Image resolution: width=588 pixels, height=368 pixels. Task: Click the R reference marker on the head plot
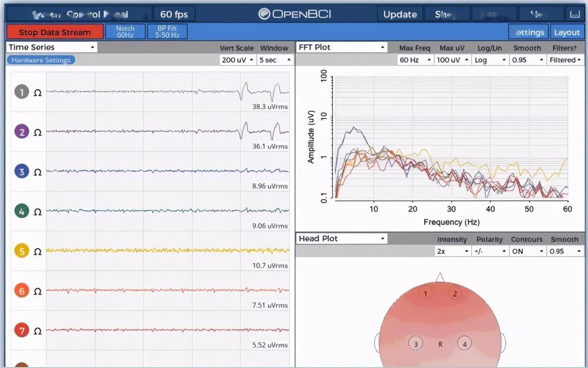coord(441,345)
